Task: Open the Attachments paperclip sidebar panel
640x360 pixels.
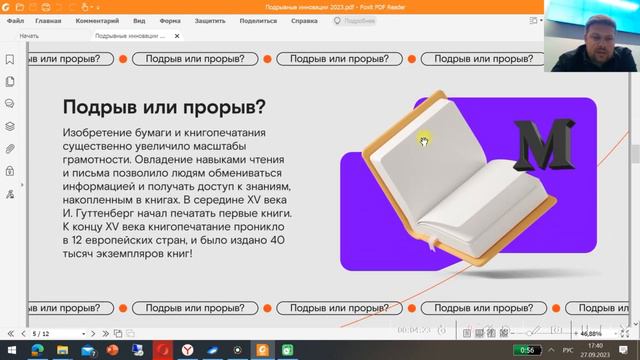Action: point(10,149)
